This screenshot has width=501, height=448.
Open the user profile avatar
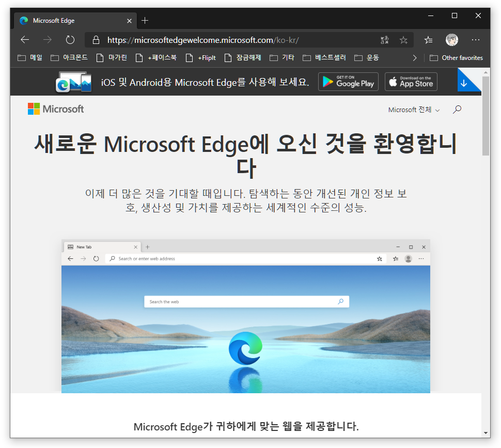coord(452,40)
